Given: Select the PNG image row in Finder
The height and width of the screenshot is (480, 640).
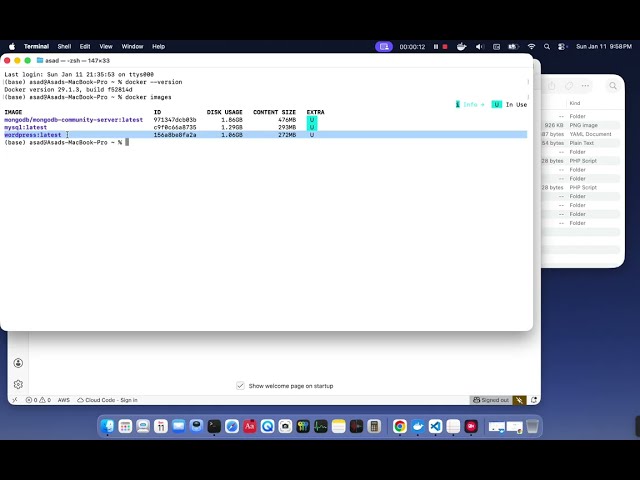Looking at the screenshot, I should (x=581, y=125).
